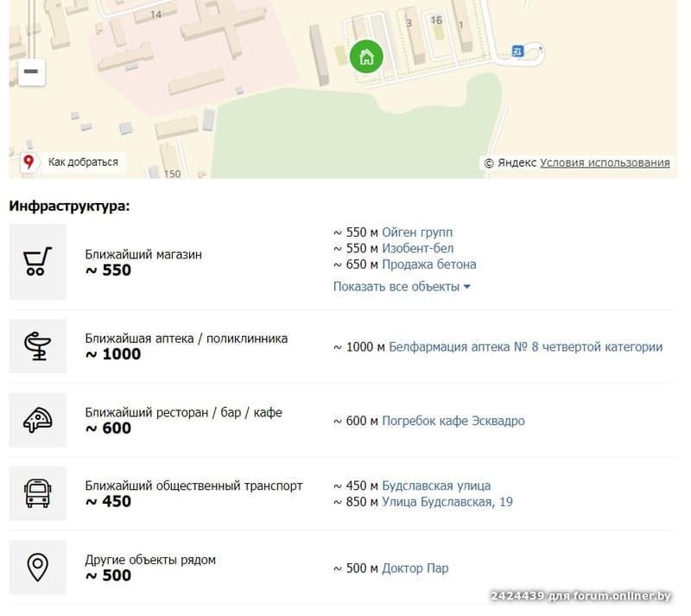Open 'Погребок кафе Эсквадро' link
The image size is (691, 616).
[x=453, y=421]
